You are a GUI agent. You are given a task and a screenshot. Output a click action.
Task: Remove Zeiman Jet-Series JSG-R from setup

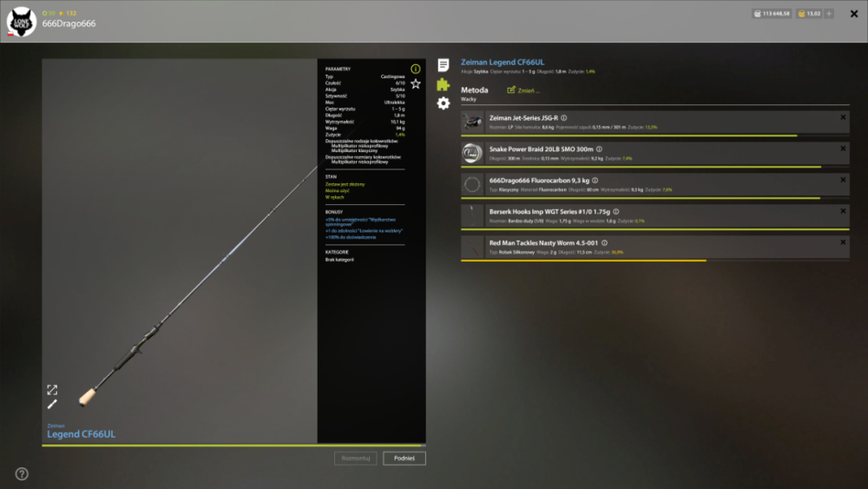[843, 117]
